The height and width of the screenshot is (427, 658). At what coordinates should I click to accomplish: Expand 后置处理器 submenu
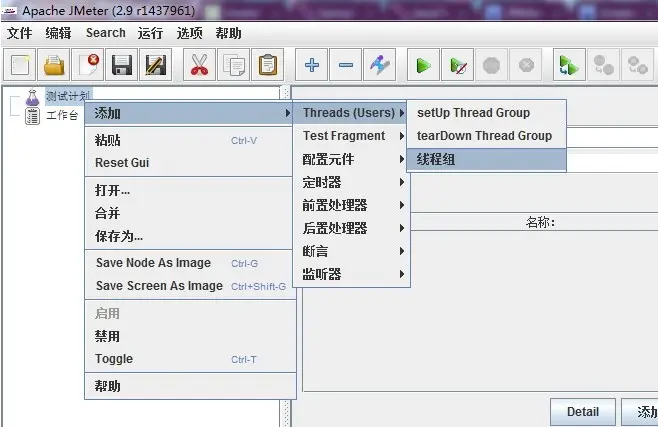coord(352,228)
